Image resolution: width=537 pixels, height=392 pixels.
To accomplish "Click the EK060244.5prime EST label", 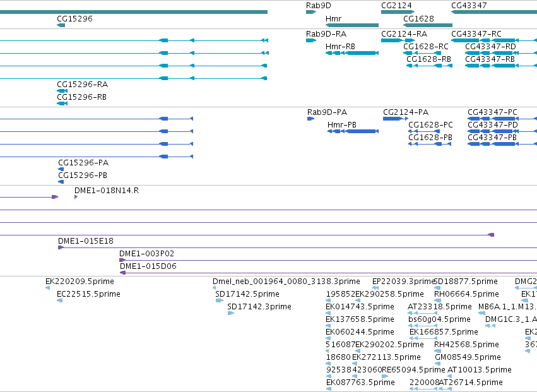I will [360, 332].
